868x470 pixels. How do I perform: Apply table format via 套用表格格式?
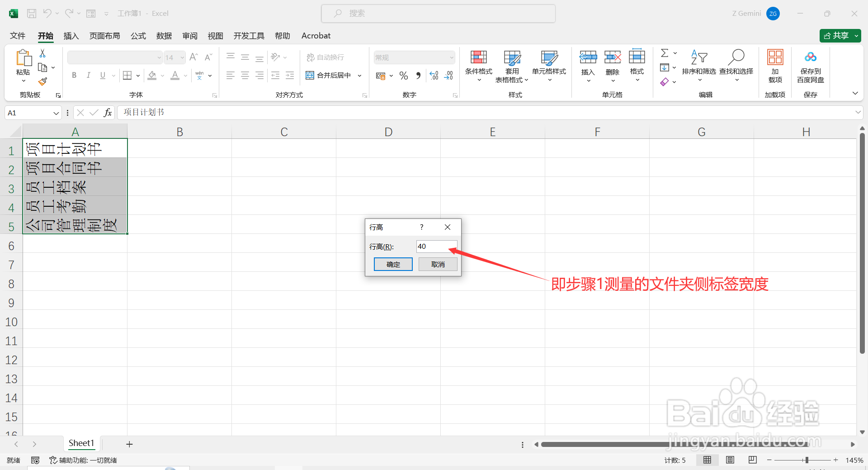(x=511, y=66)
